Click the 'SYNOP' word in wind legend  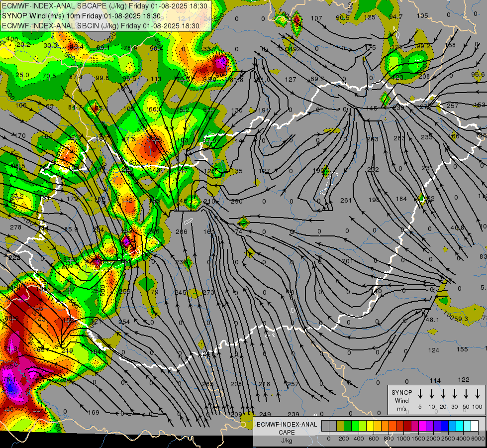point(401,393)
